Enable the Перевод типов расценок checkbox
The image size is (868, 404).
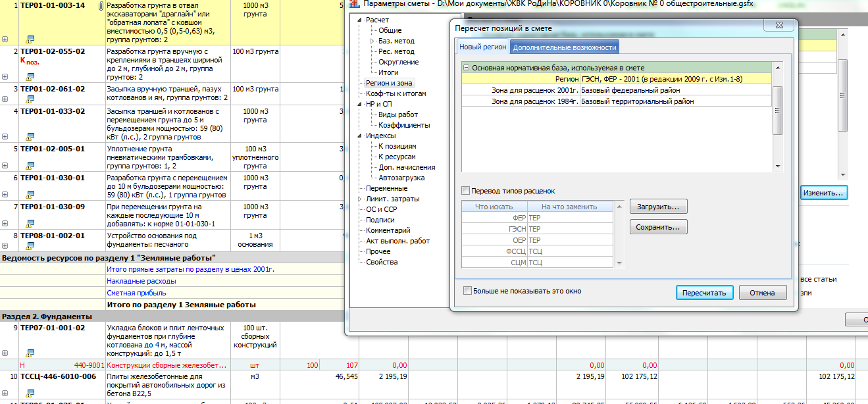click(466, 191)
